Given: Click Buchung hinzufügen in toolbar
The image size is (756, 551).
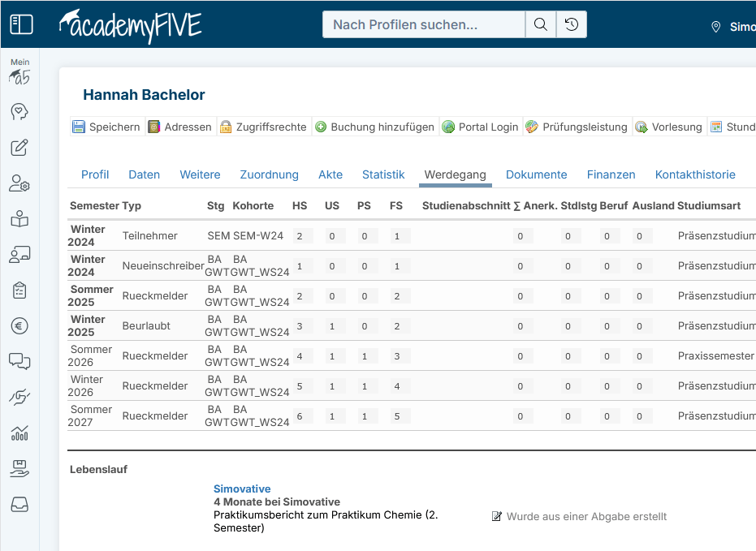Looking at the screenshot, I should click(374, 127).
